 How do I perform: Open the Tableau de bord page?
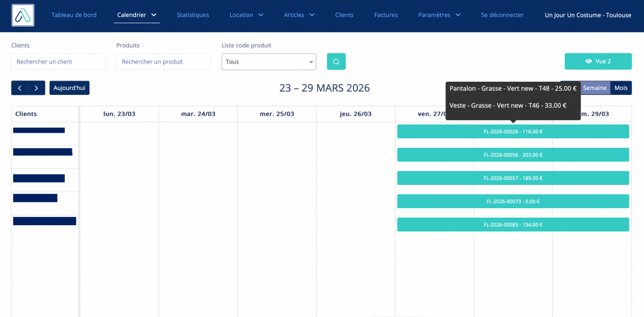pos(74,15)
